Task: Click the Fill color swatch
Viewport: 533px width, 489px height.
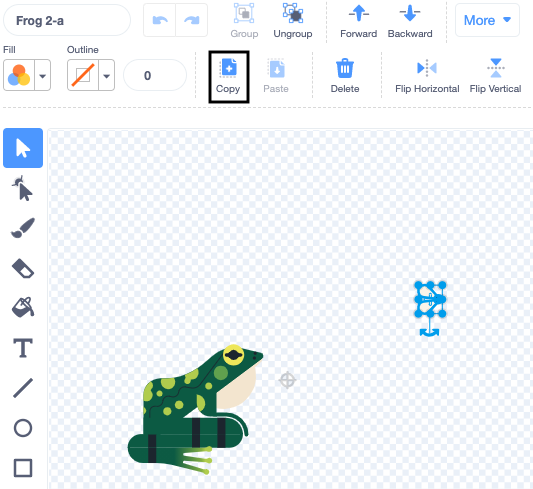Action: click(19, 75)
